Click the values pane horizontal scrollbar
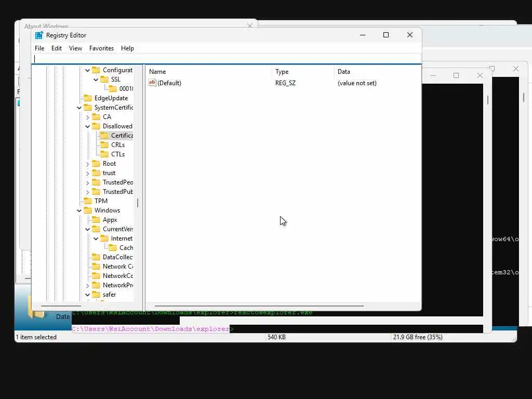This screenshot has height=399, width=532. (x=259, y=306)
